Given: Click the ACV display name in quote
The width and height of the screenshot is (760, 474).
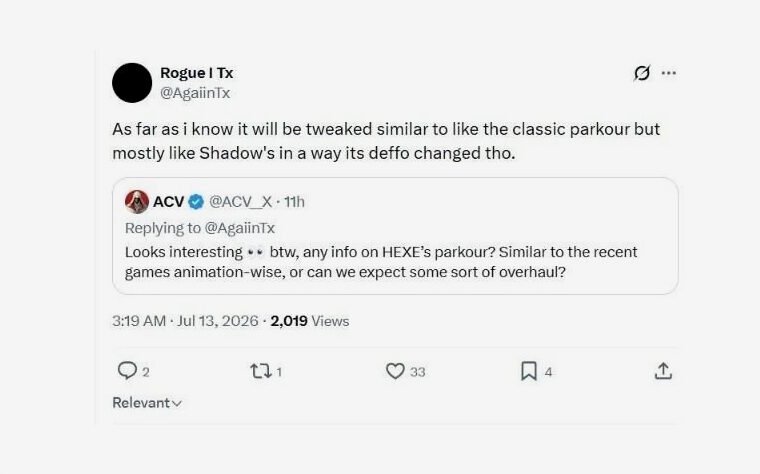Looking at the screenshot, I should [168, 202].
